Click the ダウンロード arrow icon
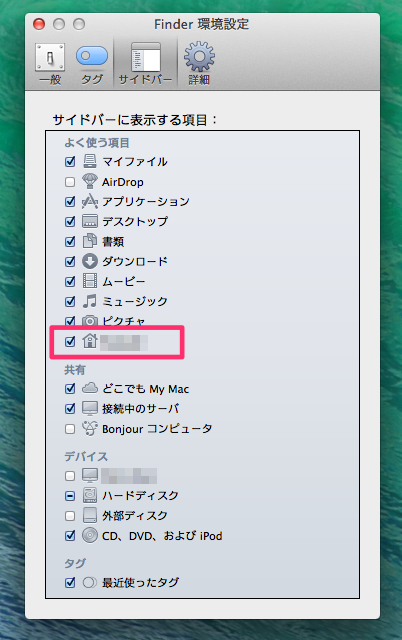Screen dimensions: 402x640 [90, 261]
